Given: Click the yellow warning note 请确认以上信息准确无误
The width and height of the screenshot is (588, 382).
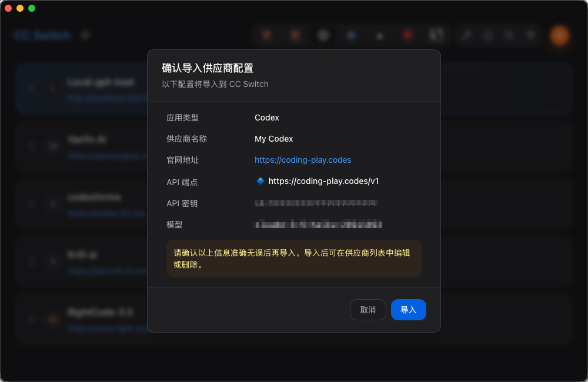Looking at the screenshot, I should [x=294, y=259].
